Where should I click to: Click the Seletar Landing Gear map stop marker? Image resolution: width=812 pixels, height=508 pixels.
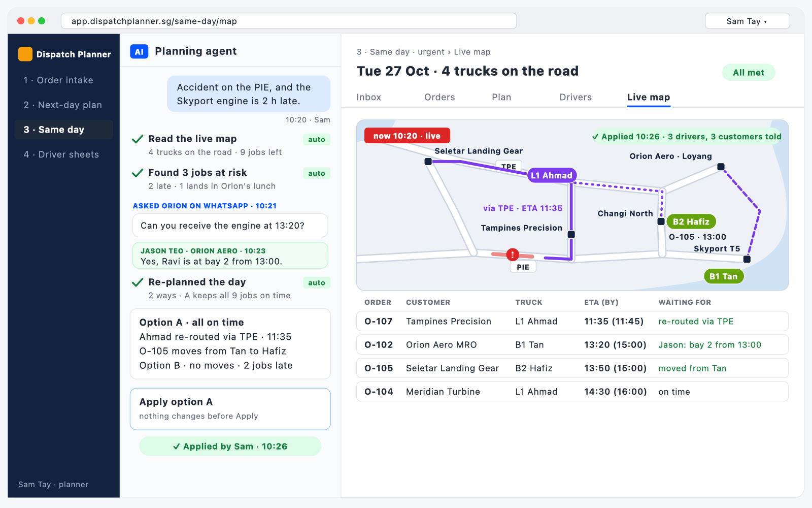pos(428,162)
